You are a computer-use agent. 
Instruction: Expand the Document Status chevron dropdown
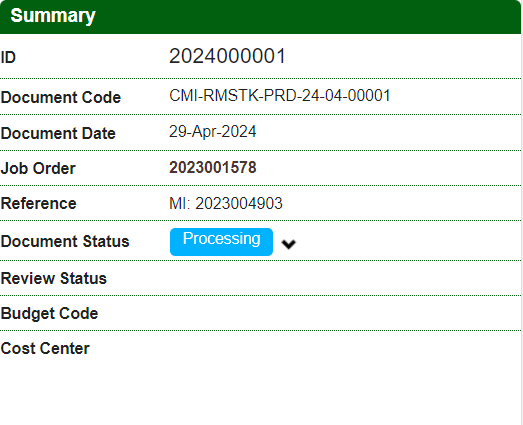pos(289,244)
